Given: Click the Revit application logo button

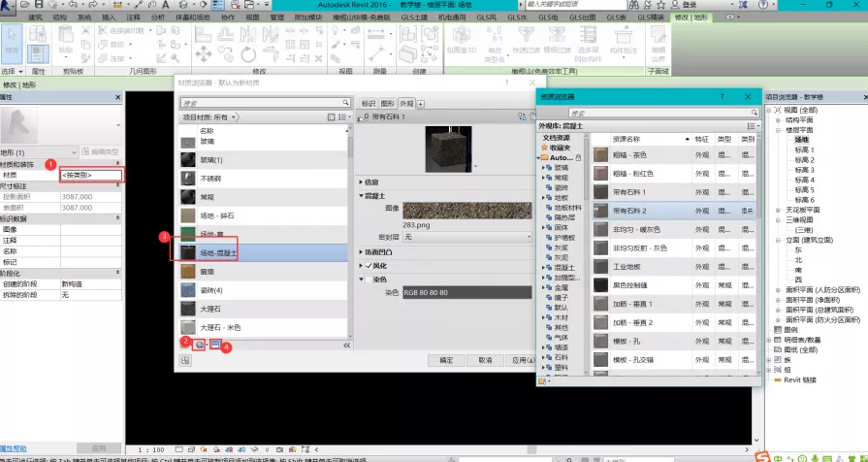Looking at the screenshot, I should [12, 7].
